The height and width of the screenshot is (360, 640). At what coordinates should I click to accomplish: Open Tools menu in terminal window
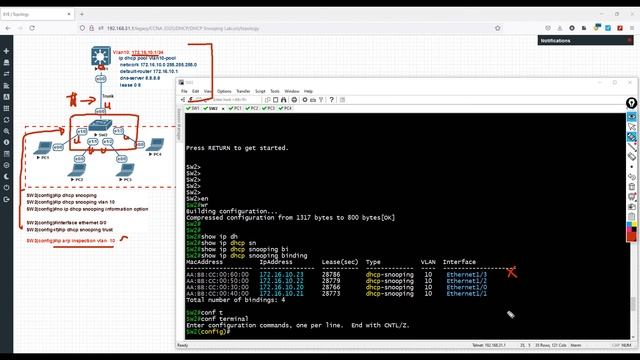[x=275, y=91]
